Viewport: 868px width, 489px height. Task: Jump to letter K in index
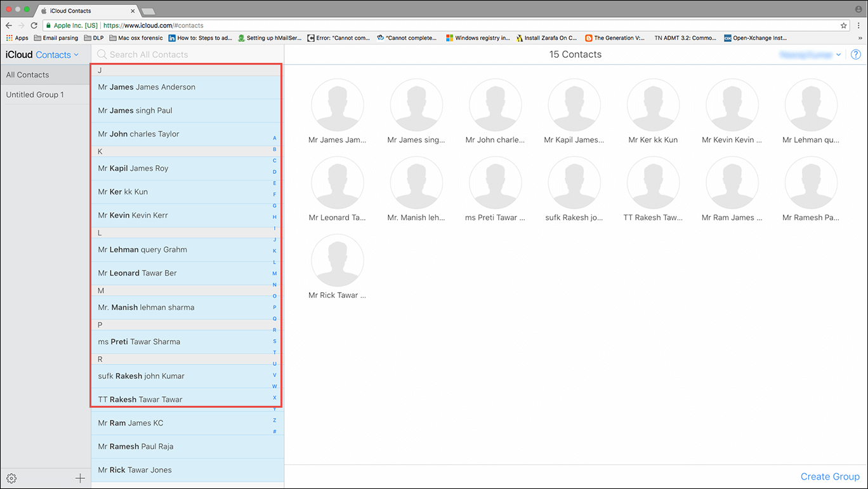click(x=275, y=251)
